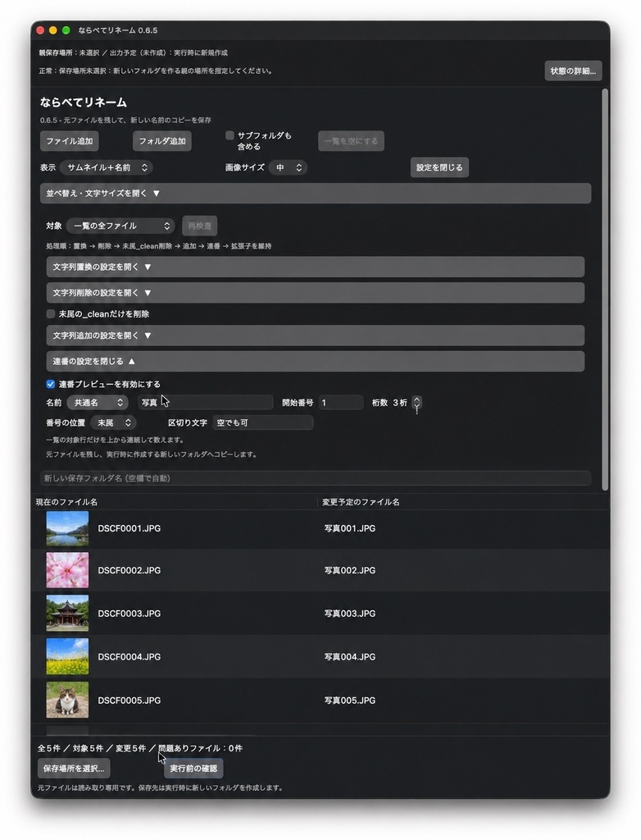This screenshot has height=840, width=641.
Task: Click the file count status text 全5件
Action: pyautogui.click(x=48, y=748)
